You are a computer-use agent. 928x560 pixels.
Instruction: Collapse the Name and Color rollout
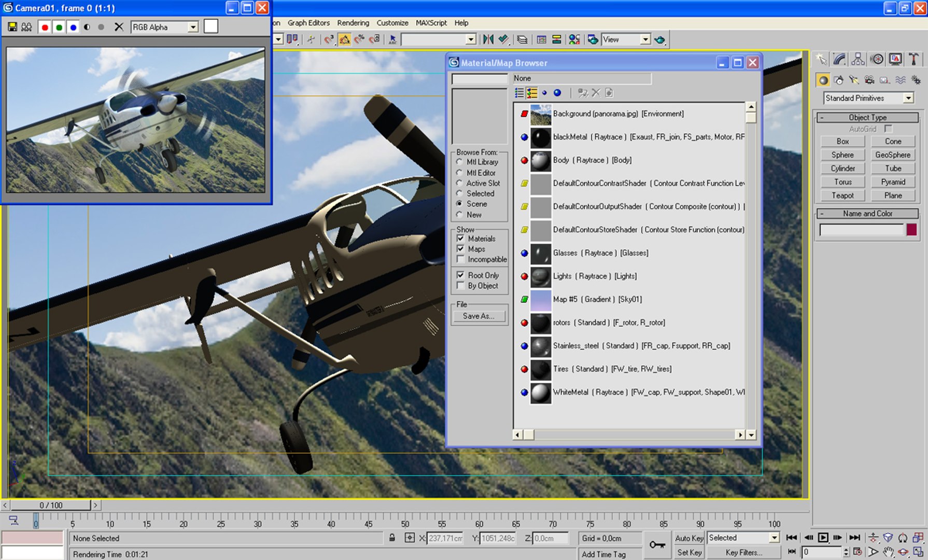[867, 214]
